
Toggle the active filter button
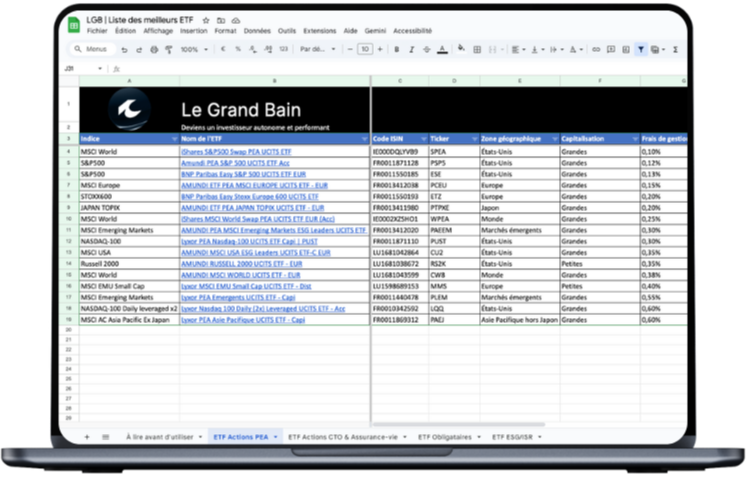click(641, 49)
